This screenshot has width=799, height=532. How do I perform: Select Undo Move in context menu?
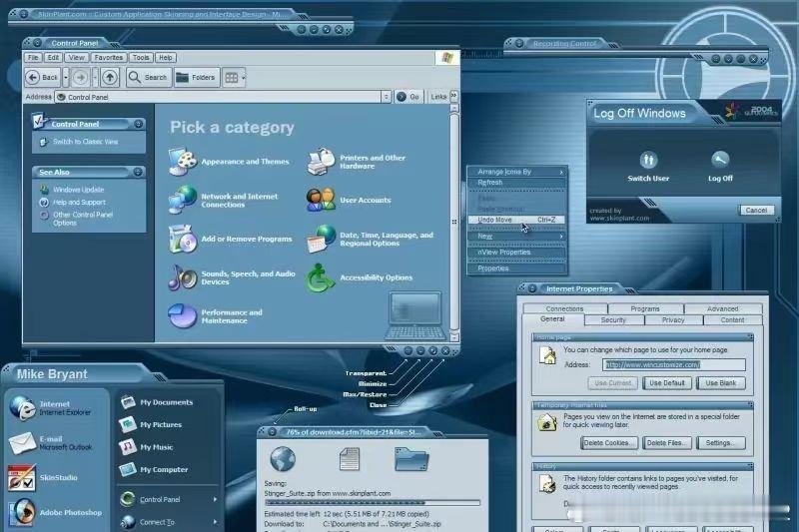point(516,220)
